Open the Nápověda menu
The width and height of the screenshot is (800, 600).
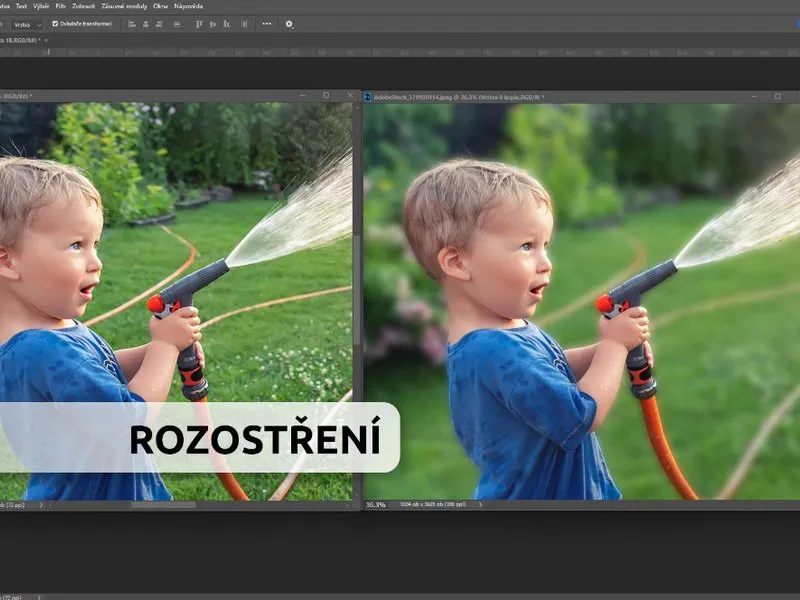(x=188, y=6)
